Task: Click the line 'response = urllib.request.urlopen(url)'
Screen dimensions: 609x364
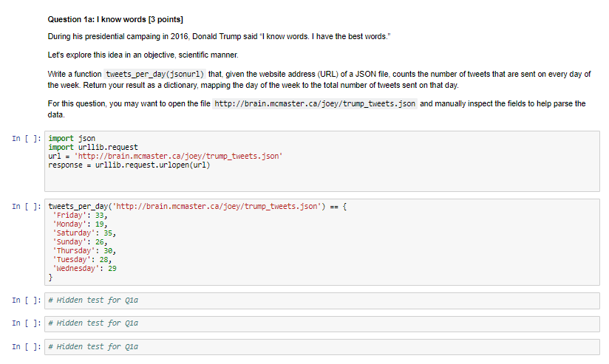Action: click(129, 165)
